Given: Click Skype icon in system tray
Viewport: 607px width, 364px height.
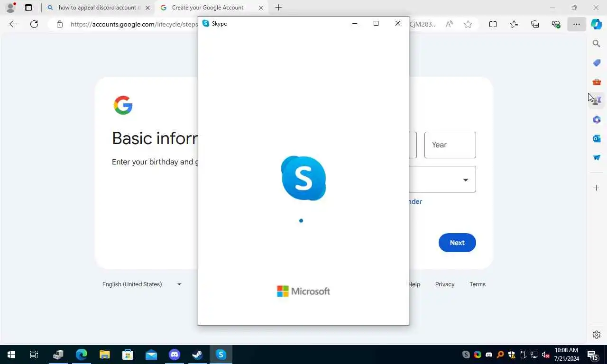Looking at the screenshot, I should pyautogui.click(x=466, y=355).
